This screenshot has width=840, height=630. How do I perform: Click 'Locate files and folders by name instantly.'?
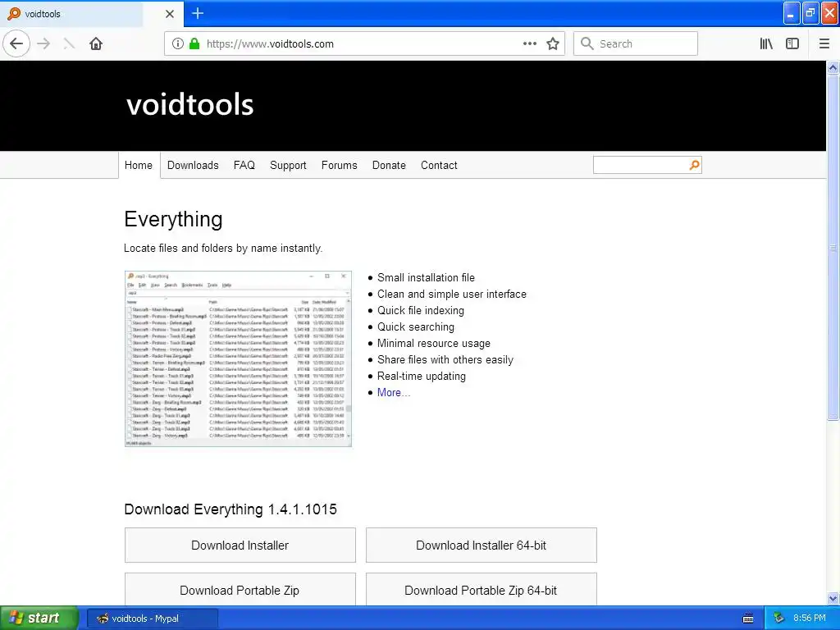point(223,248)
